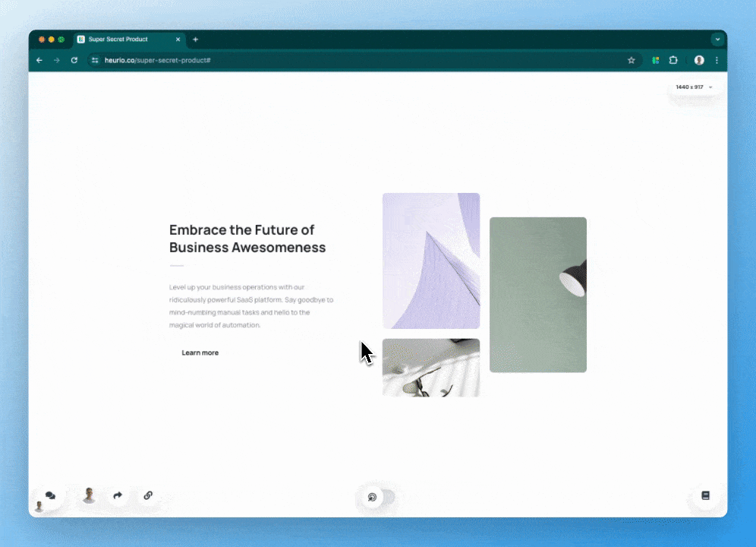Click the Heurio extension icon in toolbar
The height and width of the screenshot is (547, 756).
[656, 60]
